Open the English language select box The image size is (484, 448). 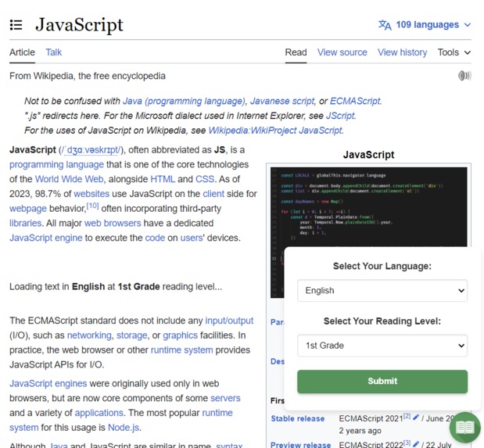(382, 291)
